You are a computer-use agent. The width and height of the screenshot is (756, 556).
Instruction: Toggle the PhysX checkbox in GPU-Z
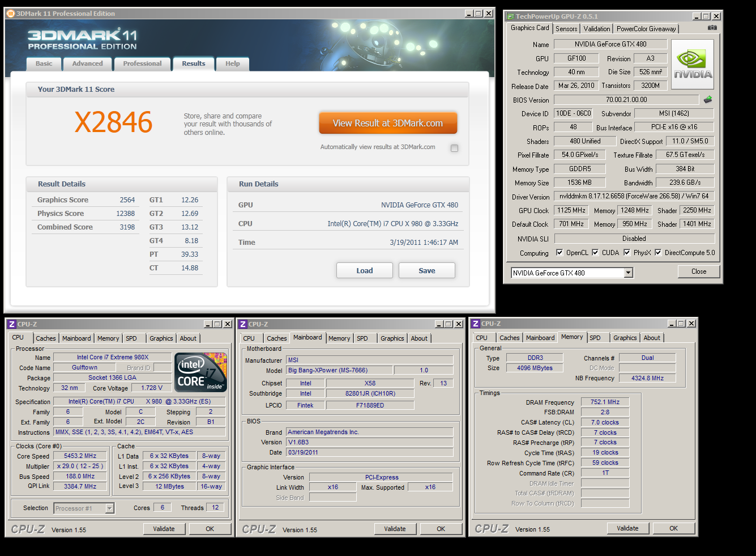627,253
